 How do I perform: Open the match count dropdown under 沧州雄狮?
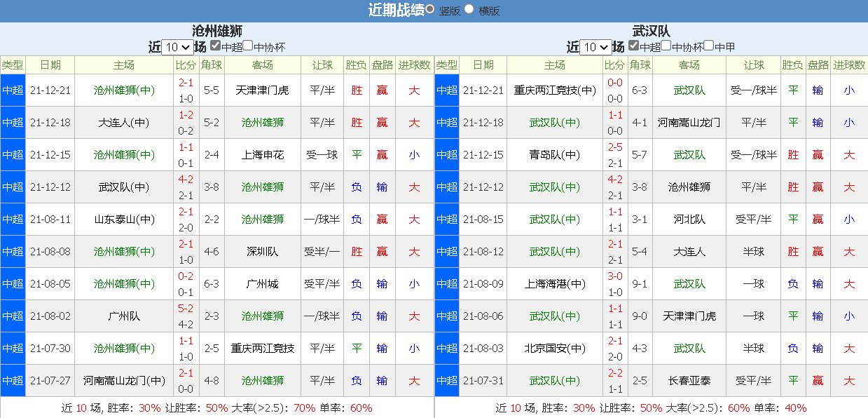click(177, 47)
